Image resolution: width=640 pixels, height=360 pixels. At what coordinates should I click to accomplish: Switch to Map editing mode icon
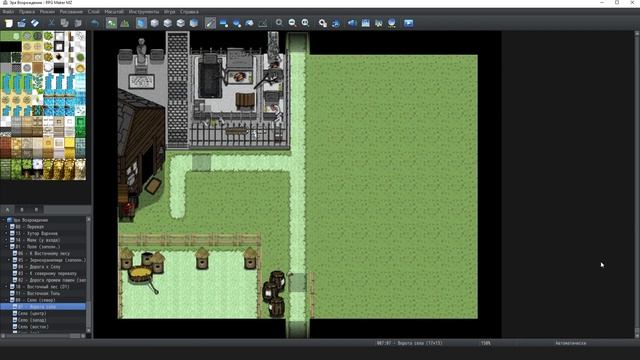111,23
